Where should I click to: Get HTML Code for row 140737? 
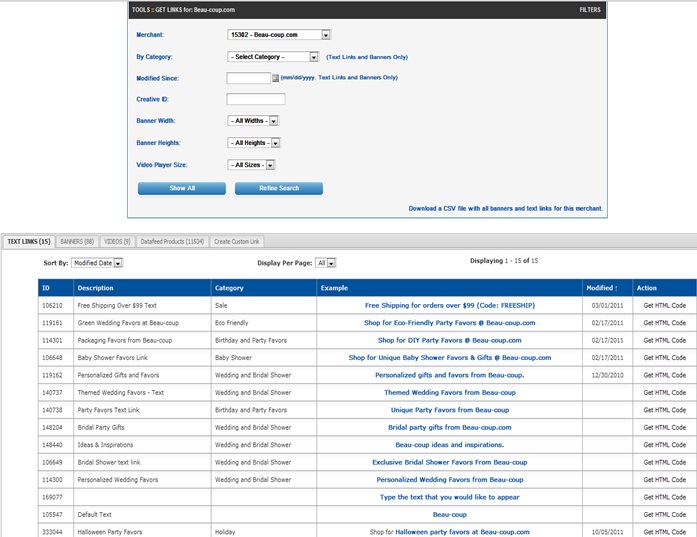point(665,393)
